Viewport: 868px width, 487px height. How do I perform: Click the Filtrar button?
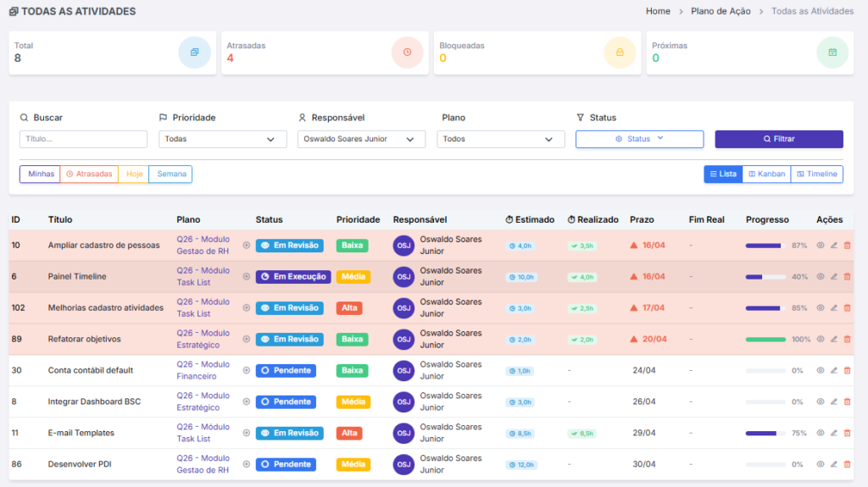(x=779, y=139)
